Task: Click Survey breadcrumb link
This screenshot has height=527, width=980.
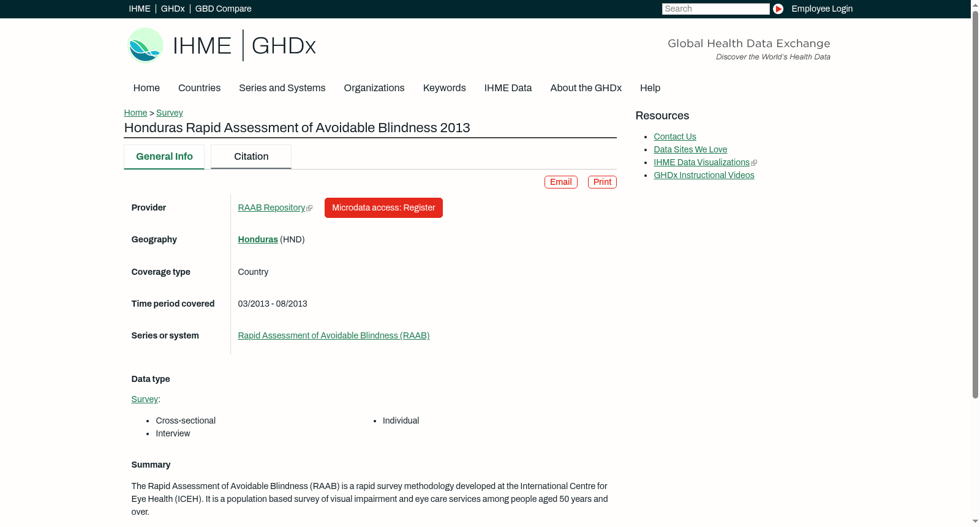Action: [x=170, y=113]
